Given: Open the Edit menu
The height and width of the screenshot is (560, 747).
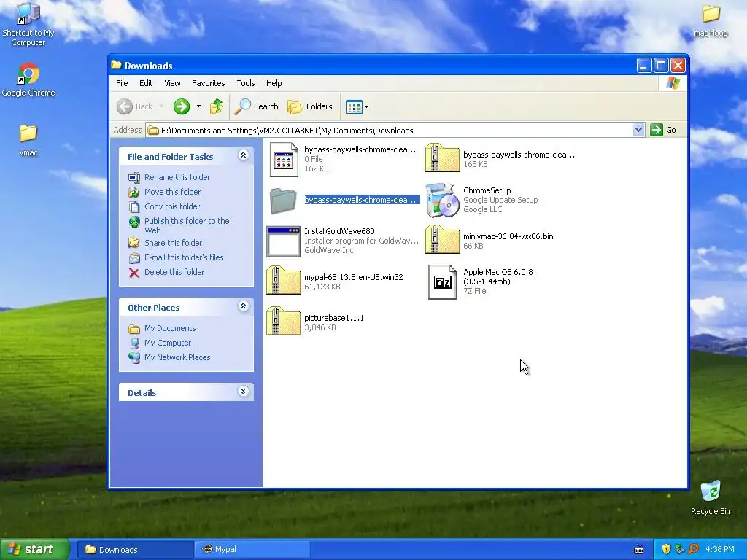Looking at the screenshot, I should pyautogui.click(x=146, y=83).
